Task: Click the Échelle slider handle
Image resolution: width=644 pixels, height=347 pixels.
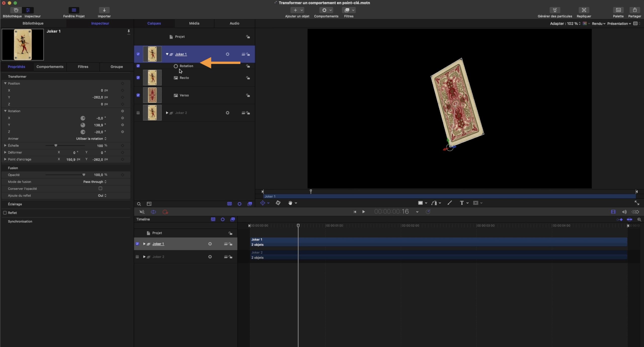Action: (56, 146)
